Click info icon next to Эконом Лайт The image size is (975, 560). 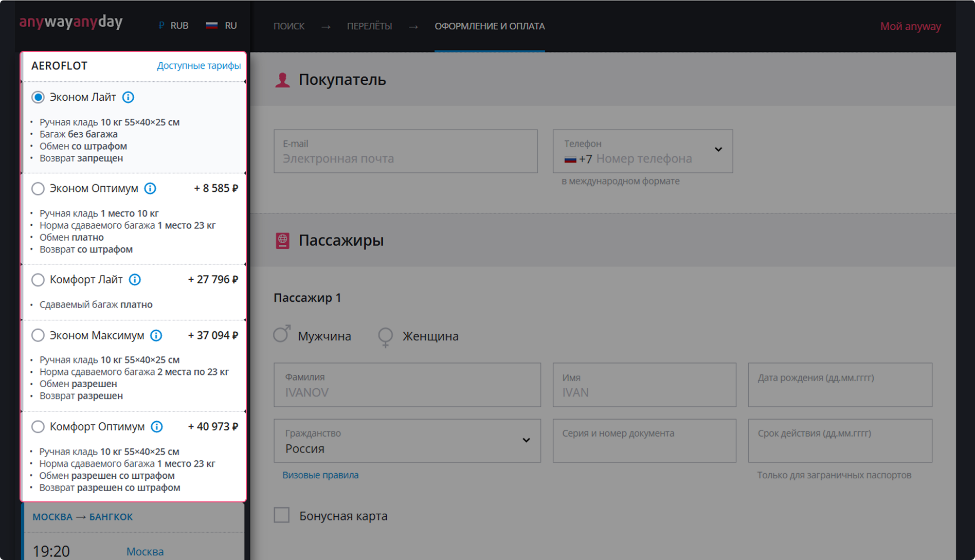(128, 97)
